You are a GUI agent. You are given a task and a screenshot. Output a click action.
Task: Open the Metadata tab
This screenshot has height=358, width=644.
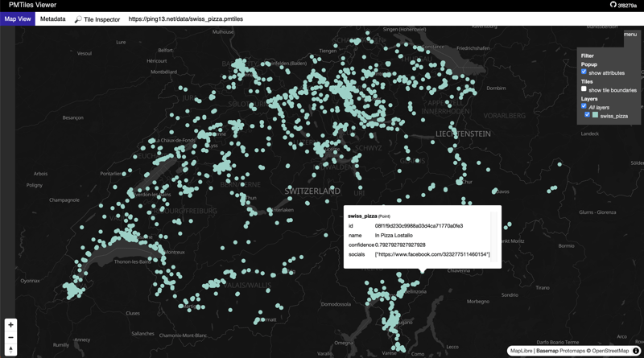53,19
